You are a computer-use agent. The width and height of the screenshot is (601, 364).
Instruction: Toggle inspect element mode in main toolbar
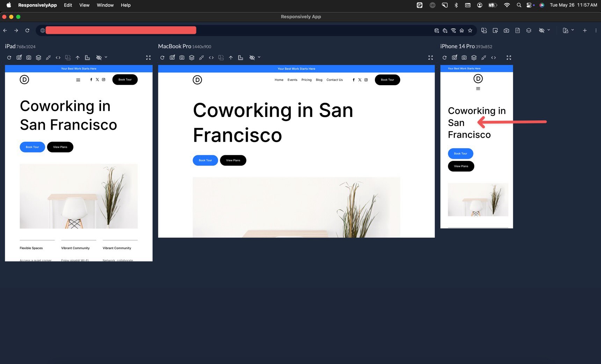pos(495,30)
